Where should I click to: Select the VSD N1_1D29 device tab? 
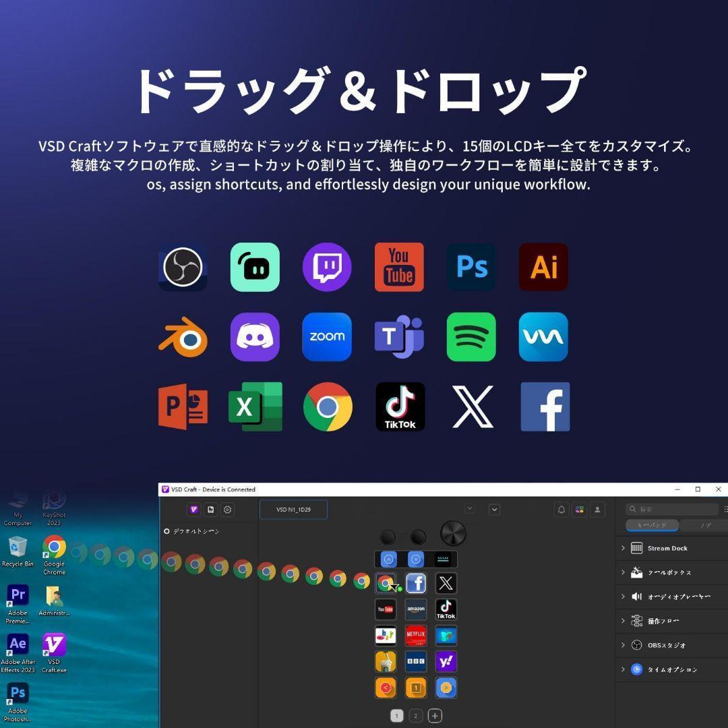tap(293, 510)
